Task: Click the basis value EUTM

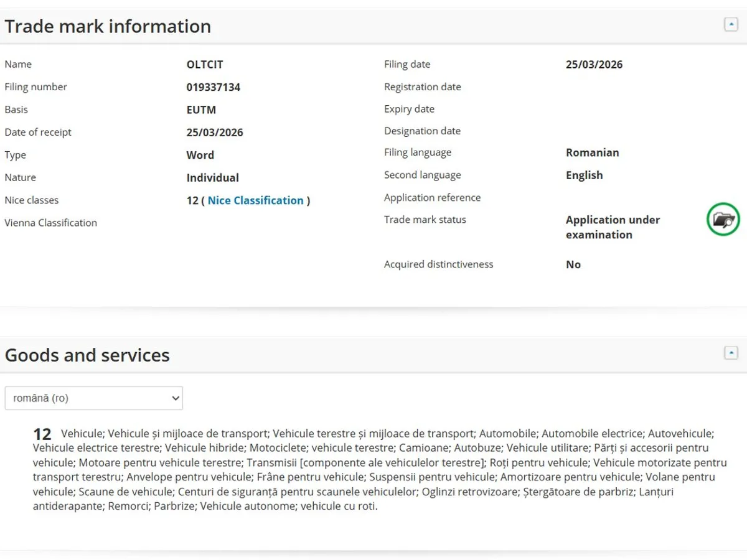Action: pos(201,110)
